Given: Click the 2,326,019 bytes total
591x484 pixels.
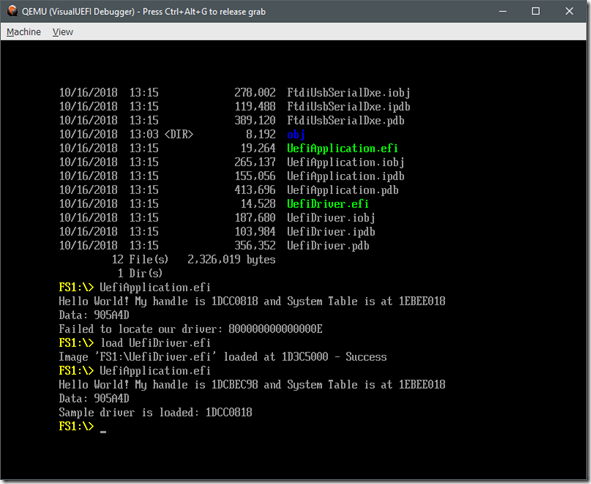Looking at the screenshot, I should [x=231, y=260].
